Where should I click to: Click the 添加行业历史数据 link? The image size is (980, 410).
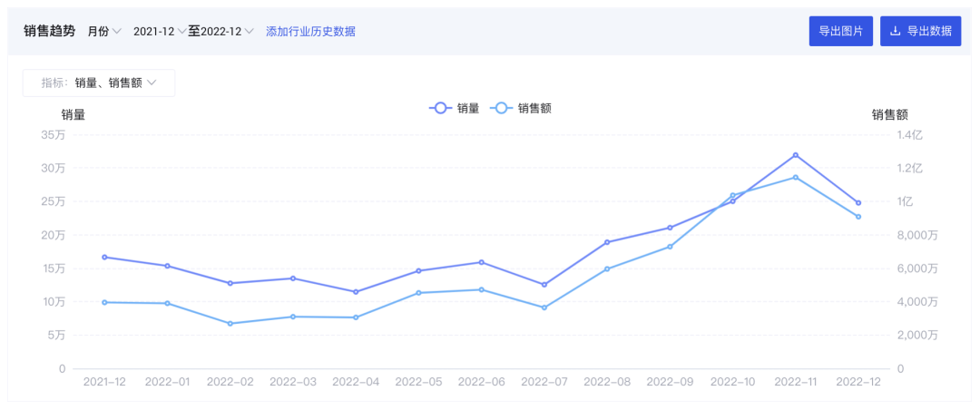(x=310, y=31)
